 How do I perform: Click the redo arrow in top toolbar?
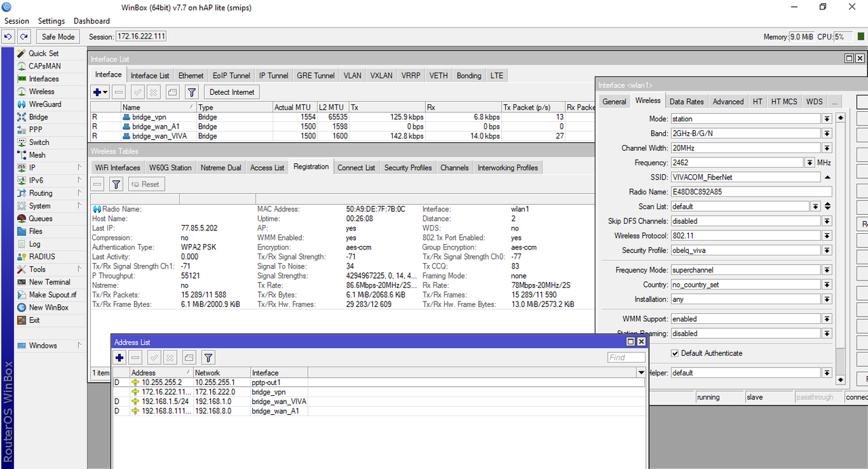point(24,37)
